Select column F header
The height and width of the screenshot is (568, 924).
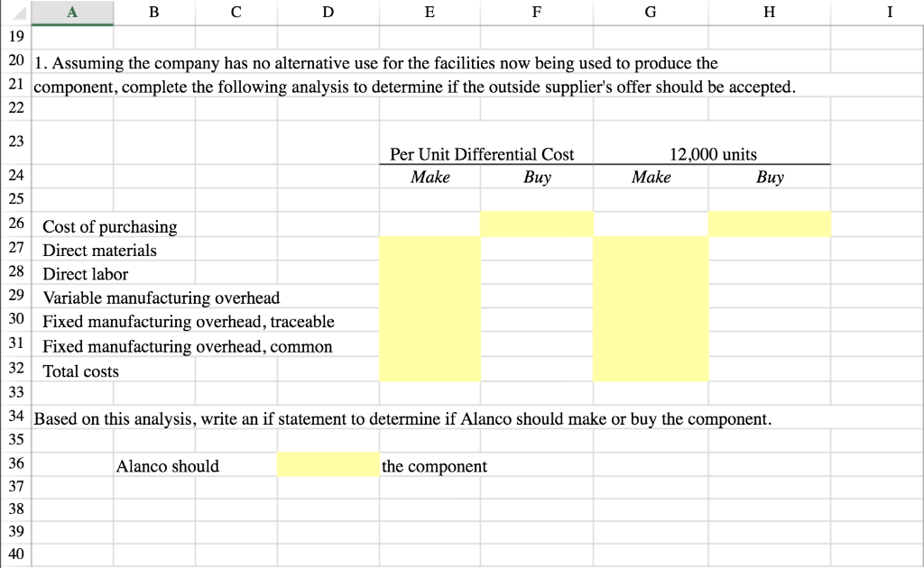click(x=536, y=12)
